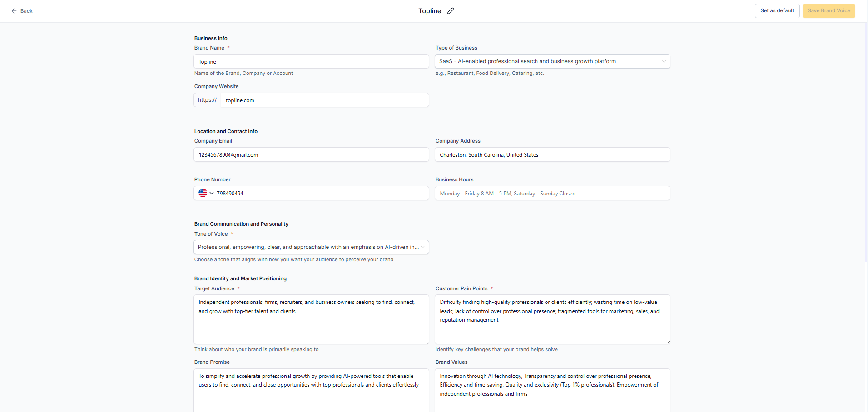
Task: Click the 'Choose a tone that aligns' hint
Action: point(294,259)
